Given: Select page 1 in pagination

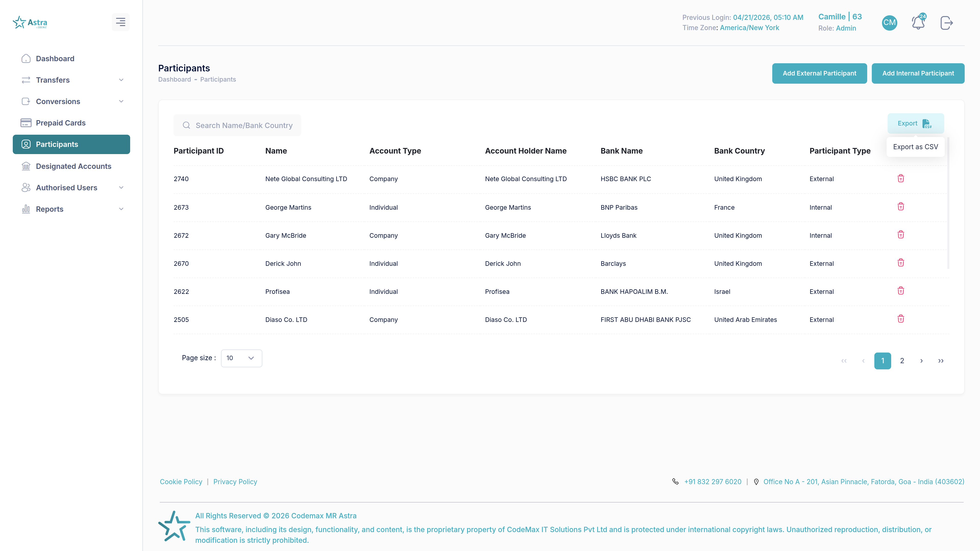Looking at the screenshot, I should [883, 361].
